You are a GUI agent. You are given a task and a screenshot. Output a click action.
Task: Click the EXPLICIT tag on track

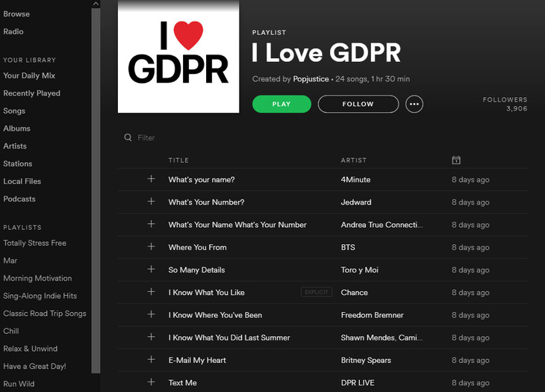pos(317,292)
